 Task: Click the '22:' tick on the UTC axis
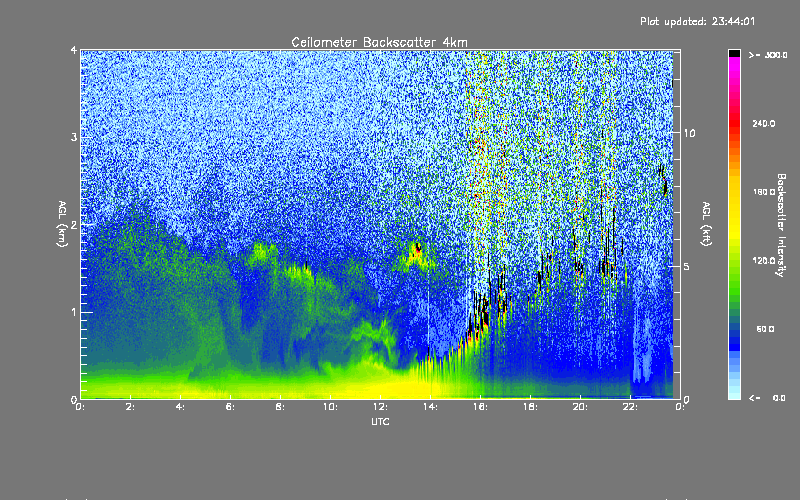tap(630, 407)
